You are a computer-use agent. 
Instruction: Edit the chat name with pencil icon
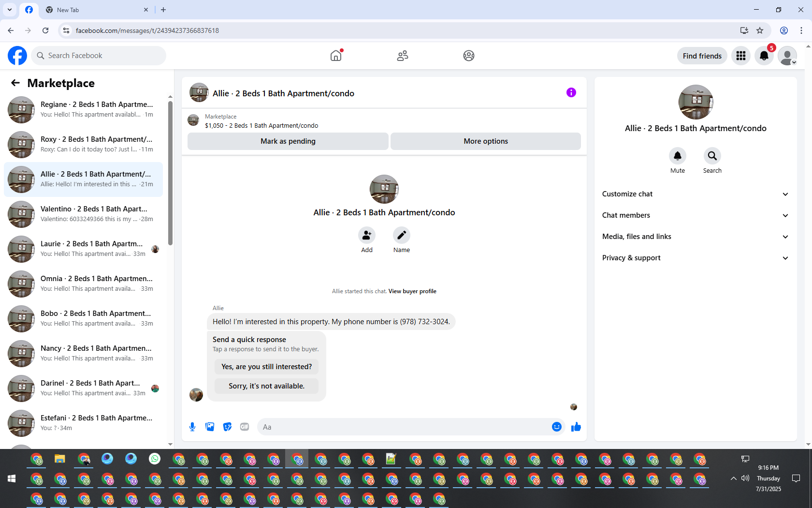402,235
